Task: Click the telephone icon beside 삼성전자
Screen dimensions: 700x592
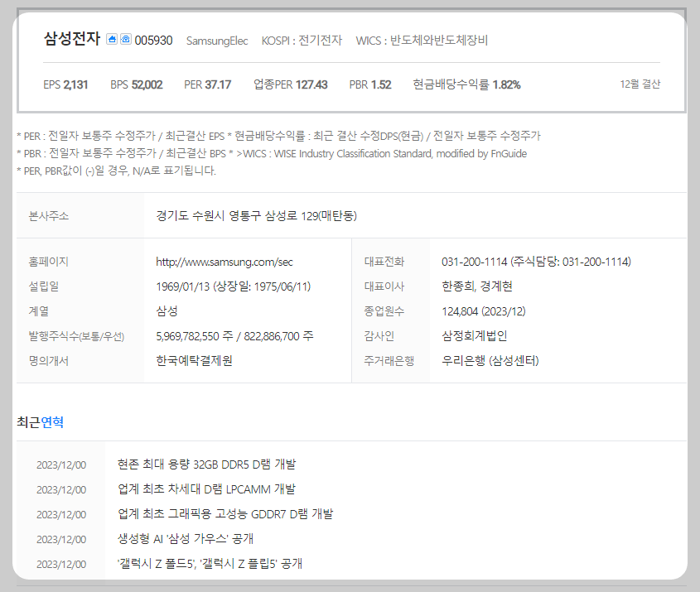Action: click(126, 39)
